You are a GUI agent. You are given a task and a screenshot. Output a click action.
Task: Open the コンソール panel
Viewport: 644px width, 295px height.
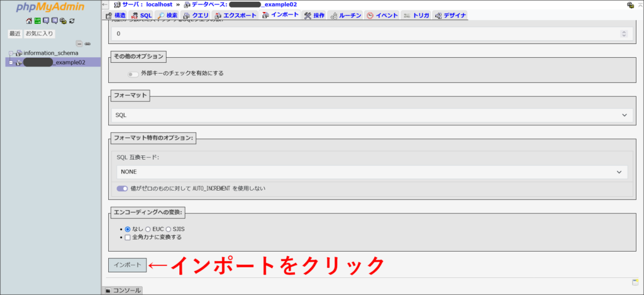pos(123,291)
